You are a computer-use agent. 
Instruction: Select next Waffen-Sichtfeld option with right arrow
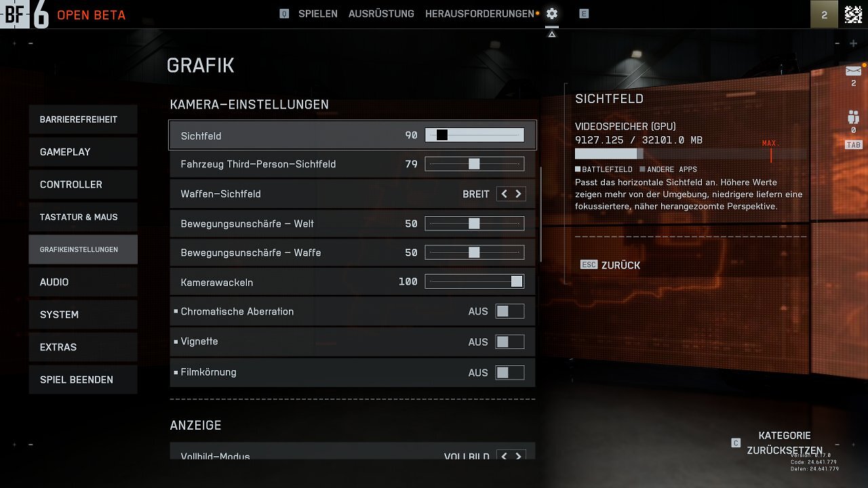(x=518, y=194)
